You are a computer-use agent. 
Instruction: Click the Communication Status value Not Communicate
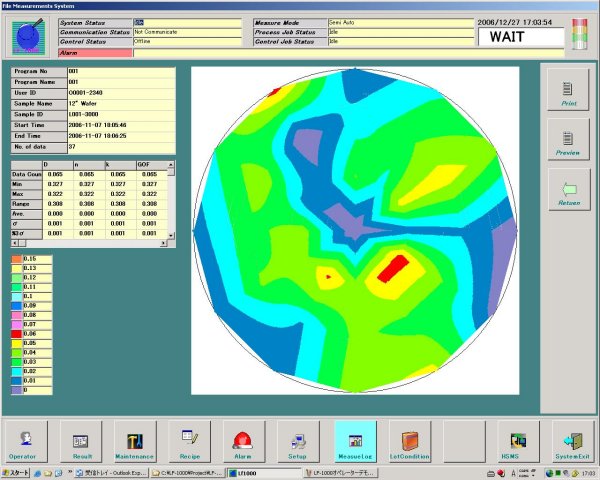(188, 33)
